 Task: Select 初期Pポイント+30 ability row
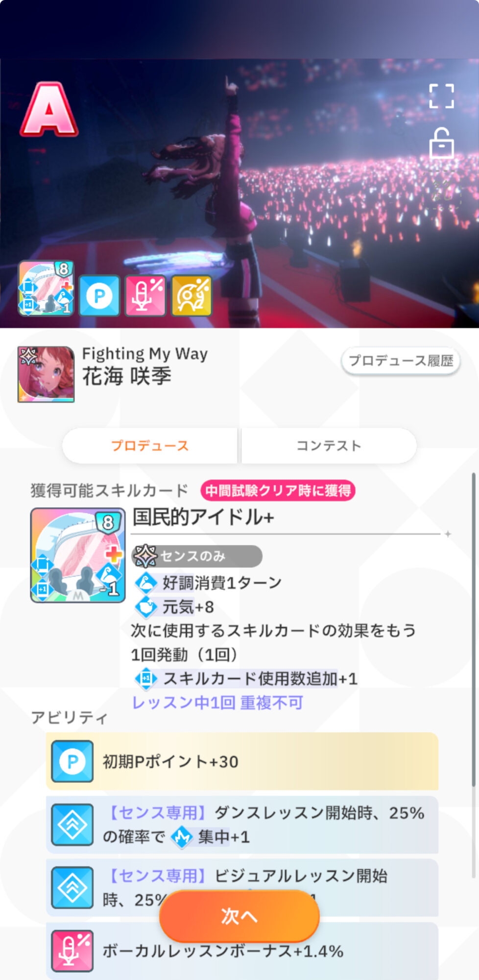242,761
